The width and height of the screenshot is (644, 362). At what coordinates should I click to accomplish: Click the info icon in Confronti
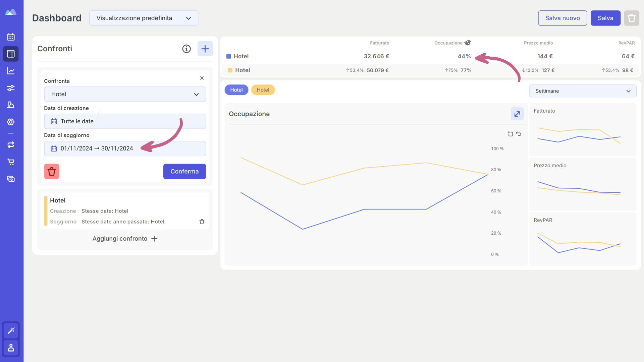tap(186, 49)
